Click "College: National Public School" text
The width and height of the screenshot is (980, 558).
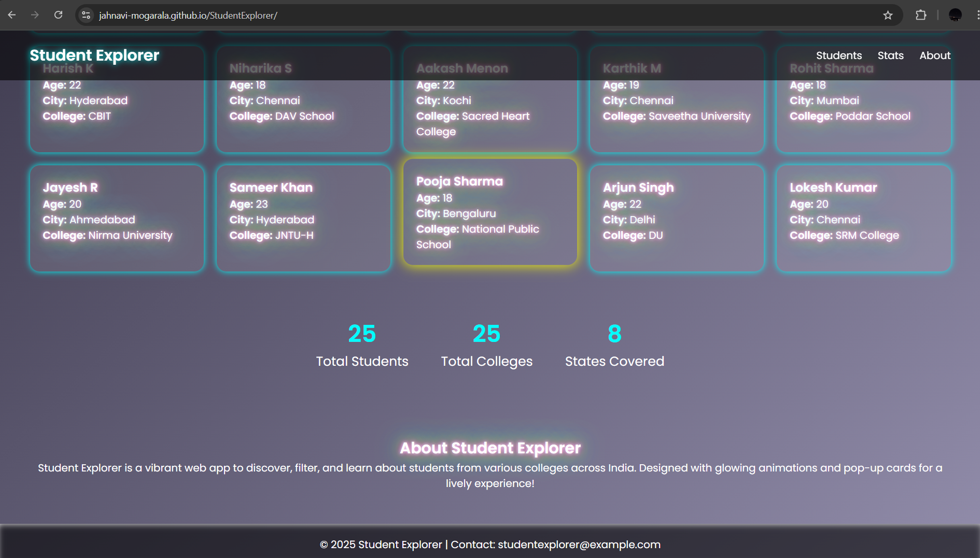(x=478, y=237)
